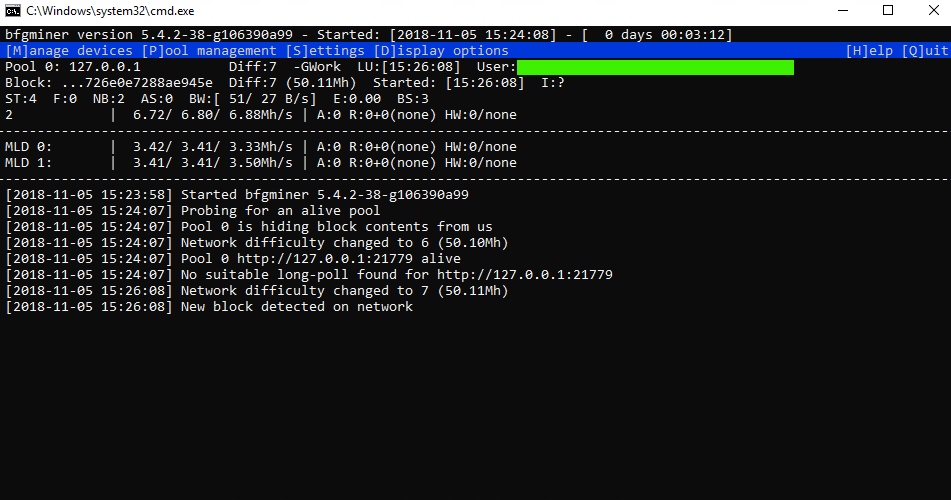Click the window title C:\Windows\system32\cmd.exe

110,11
